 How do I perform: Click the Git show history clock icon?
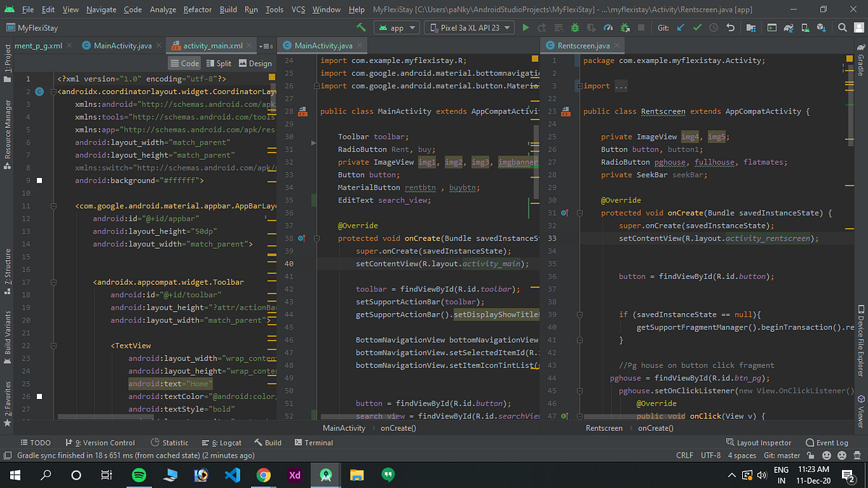713,27
